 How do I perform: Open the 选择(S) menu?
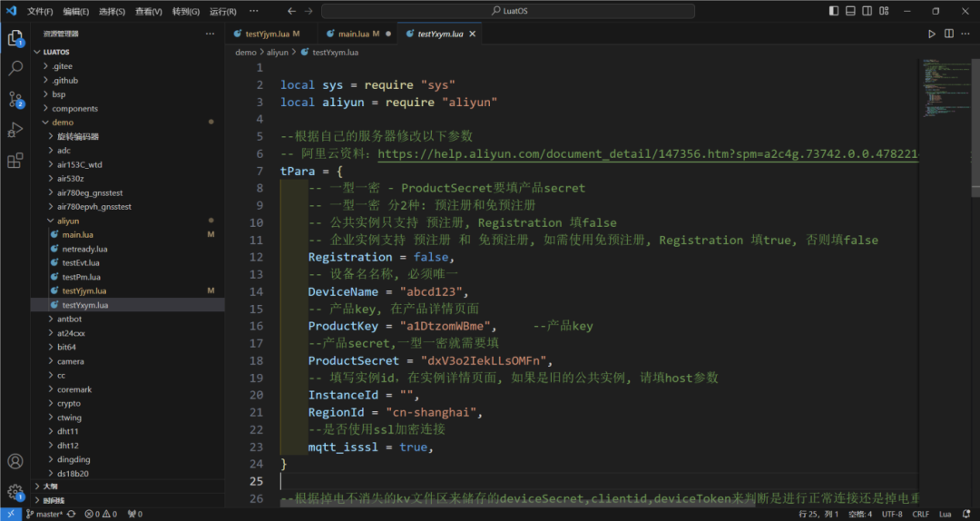pos(112,11)
